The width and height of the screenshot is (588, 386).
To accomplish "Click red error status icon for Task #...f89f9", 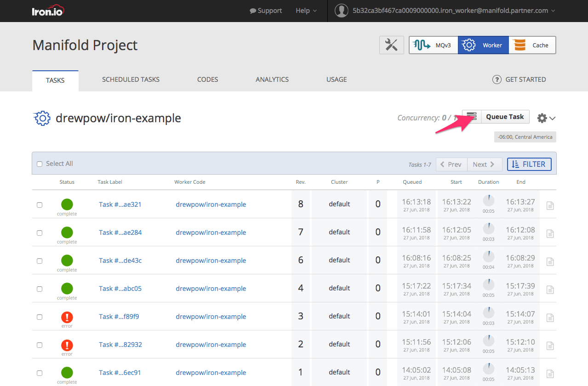I will coord(67,317).
